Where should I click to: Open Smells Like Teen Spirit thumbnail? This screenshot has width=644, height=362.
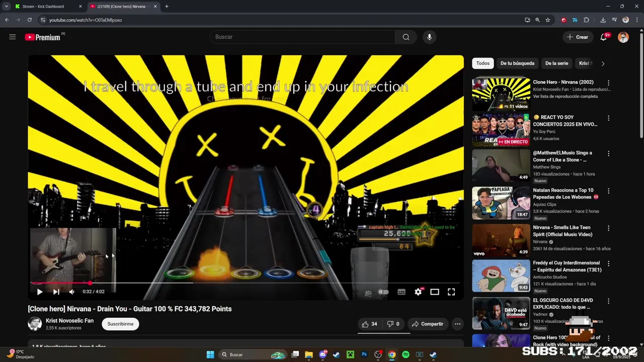coord(501,240)
